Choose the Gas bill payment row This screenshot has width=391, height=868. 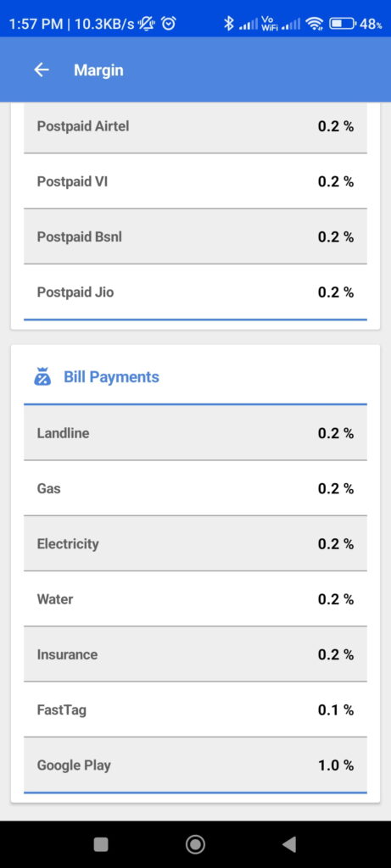pyautogui.click(x=195, y=488)
